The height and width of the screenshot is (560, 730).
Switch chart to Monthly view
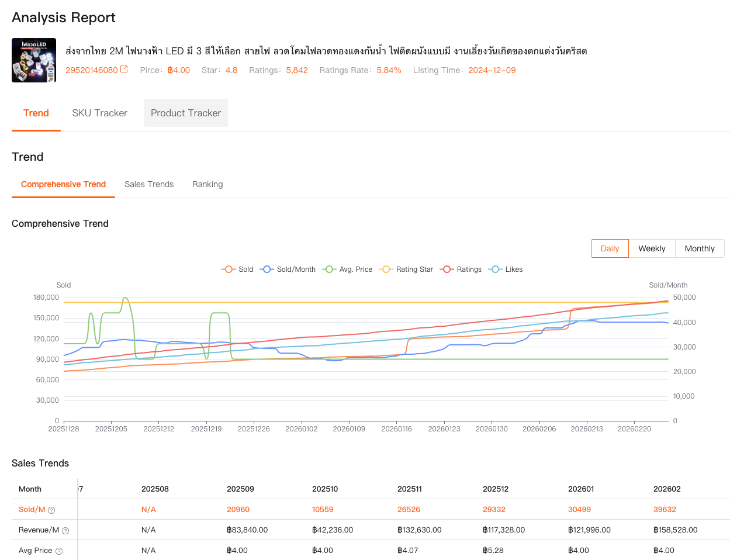[x=700, y=248]
